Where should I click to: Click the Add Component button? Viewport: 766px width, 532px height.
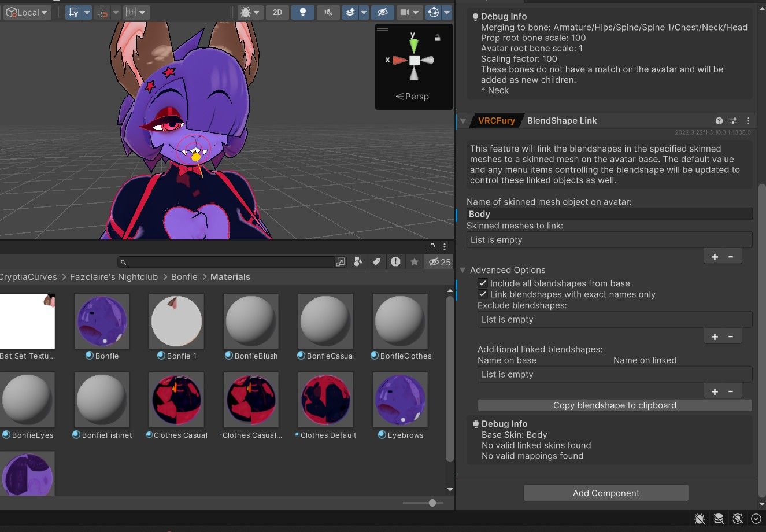tap(606, 493)
